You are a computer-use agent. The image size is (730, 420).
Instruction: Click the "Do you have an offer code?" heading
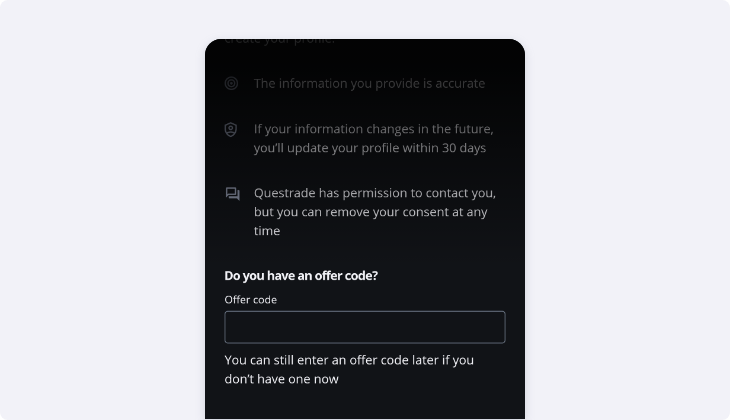click(x=301, y=275)
